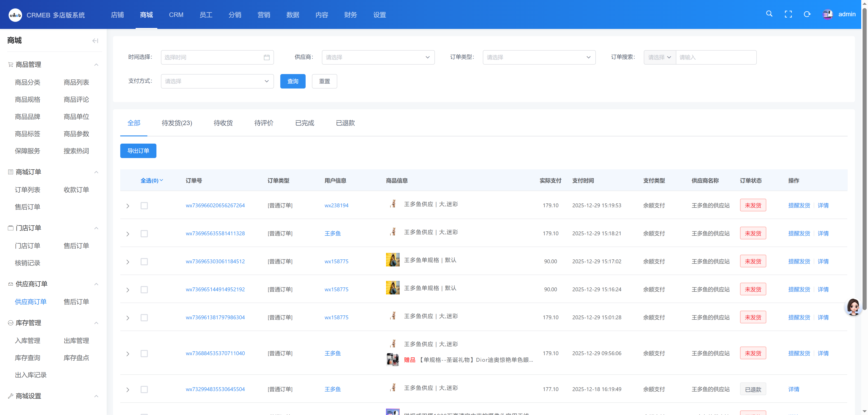Viewport: 868px width, 415px height.
Task: Select checkbox for order wx736965303061184512
Action: click(144, 261)
